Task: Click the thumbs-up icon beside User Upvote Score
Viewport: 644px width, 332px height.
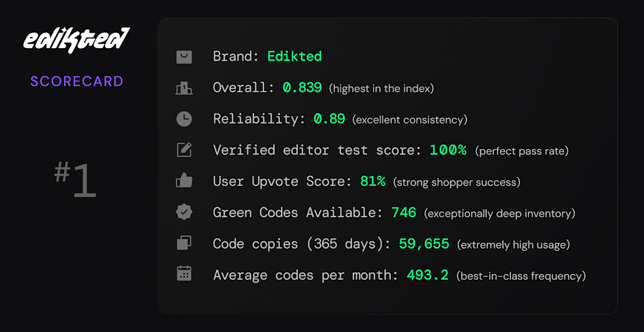Action: [185, 181]
